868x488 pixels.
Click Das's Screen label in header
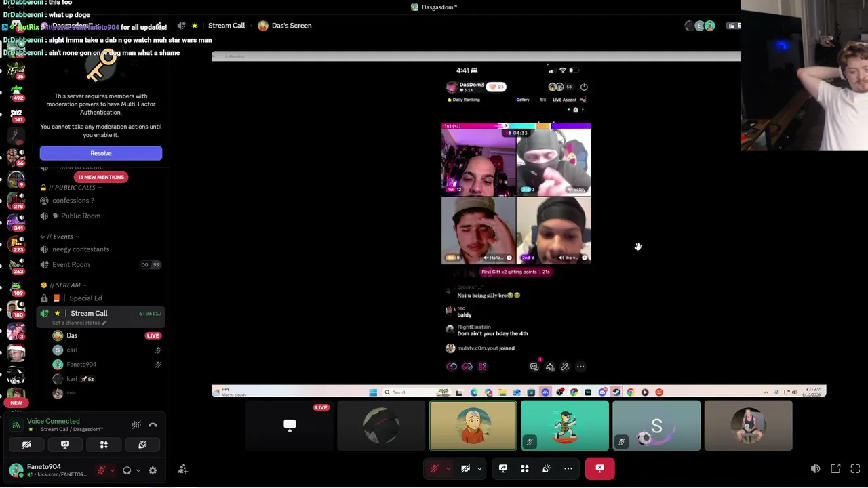tap(292, 26)
